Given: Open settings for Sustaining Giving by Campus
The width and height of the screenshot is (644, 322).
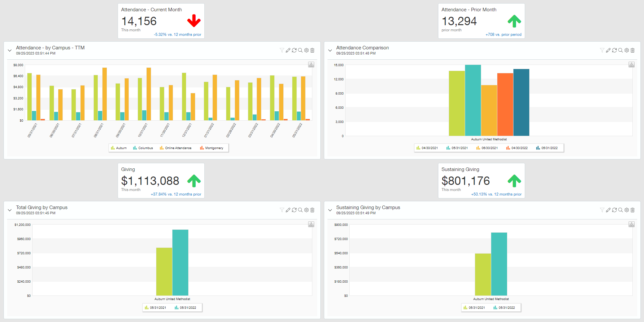Looking at the screenshot, I should (627, 210).
